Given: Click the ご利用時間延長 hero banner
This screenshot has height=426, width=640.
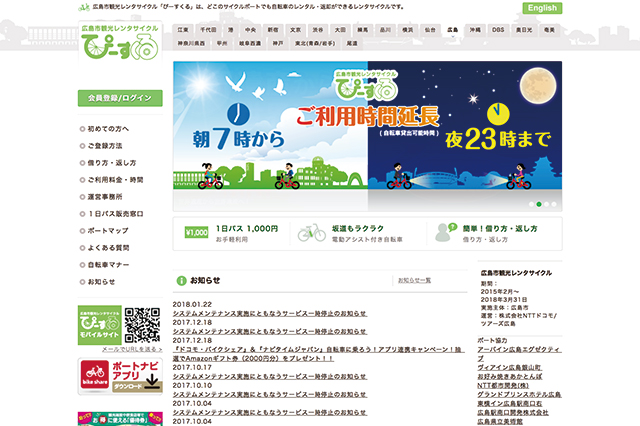Looking at the screenshot, I should pos(367,136).
